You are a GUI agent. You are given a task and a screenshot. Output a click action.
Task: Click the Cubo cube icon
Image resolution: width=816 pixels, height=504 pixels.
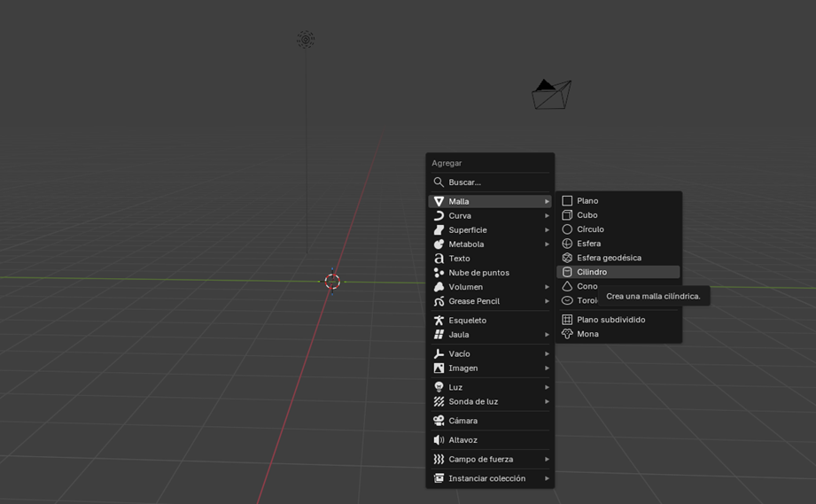[x=567, y=215]
